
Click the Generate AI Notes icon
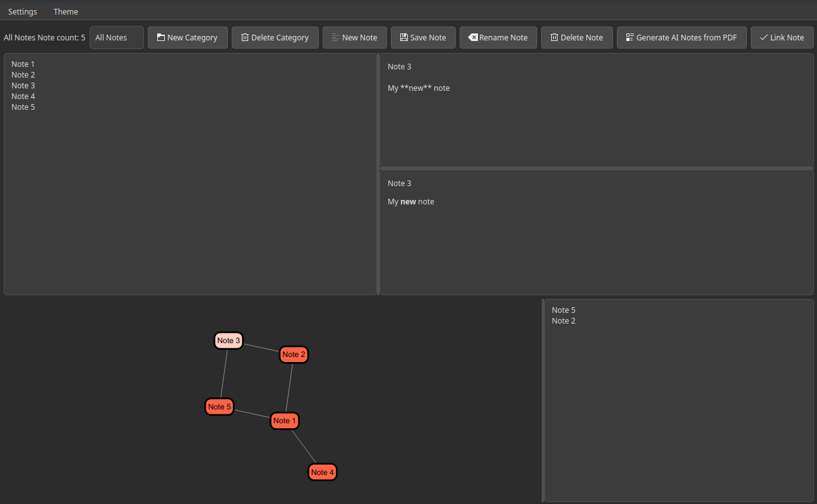pyautogui.click(x=630, y=38)
